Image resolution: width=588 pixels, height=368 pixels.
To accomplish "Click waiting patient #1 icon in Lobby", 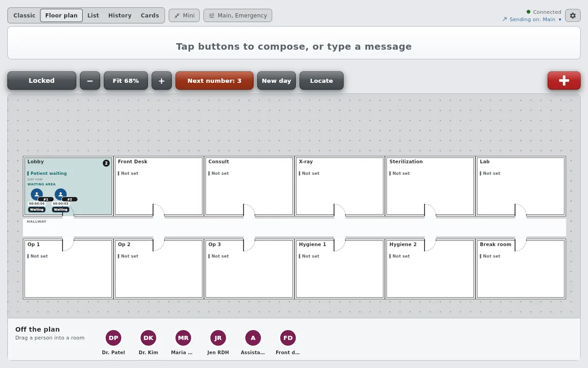I will [37, 195].
